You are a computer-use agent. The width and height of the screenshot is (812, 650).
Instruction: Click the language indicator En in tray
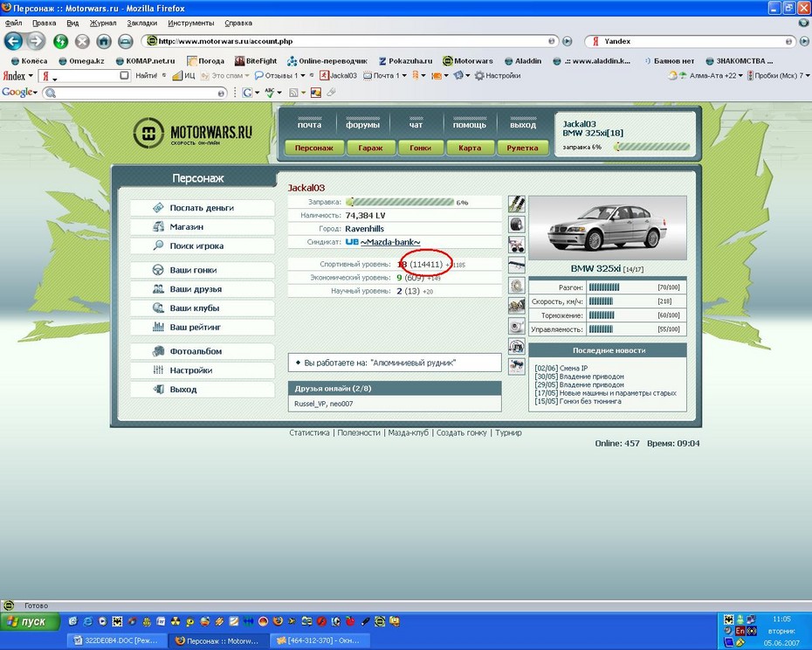coord(740,631)
